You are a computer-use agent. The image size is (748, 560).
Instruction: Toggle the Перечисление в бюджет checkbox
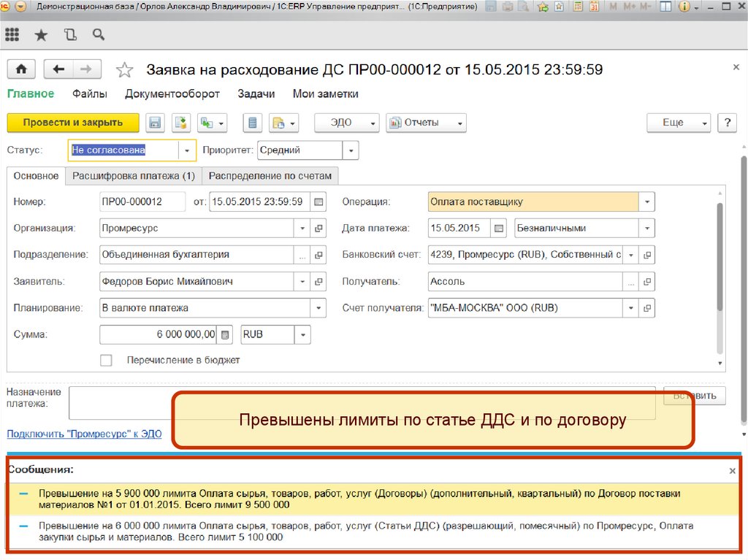(106, 360)
